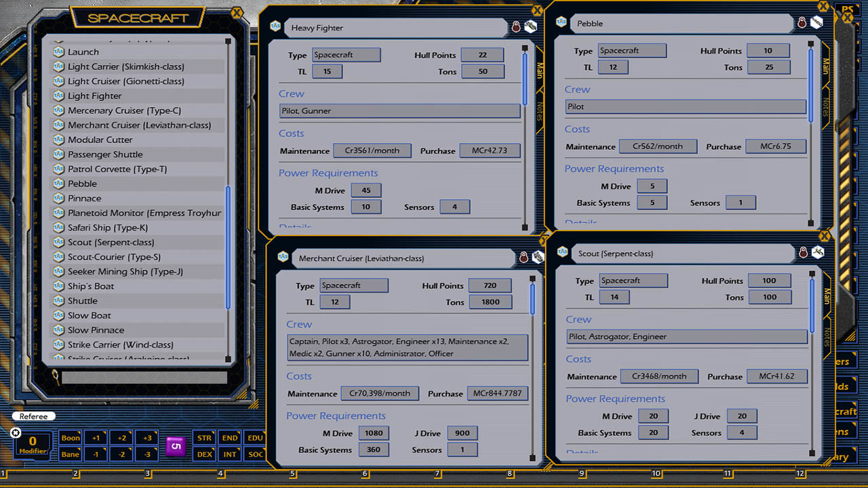The height and width of the screenshot is (488, 868).
Task: Click the tAS icon in the Scout header
Action: coord(561,251)
